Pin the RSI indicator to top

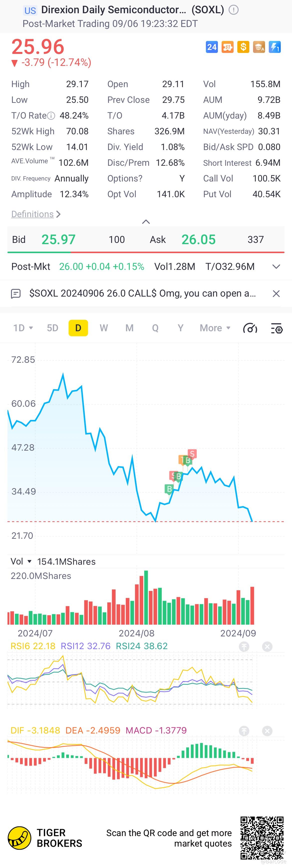(x=244, y=646)
